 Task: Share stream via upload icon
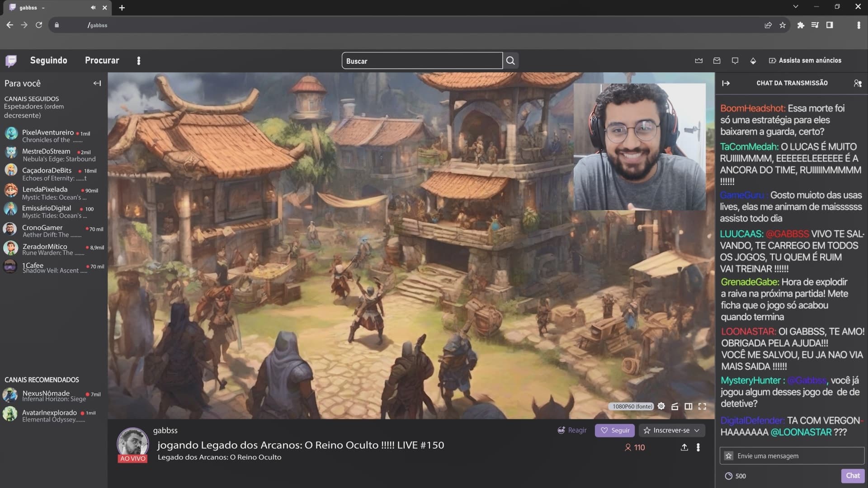pyautogui.click(x=684, y=447)
